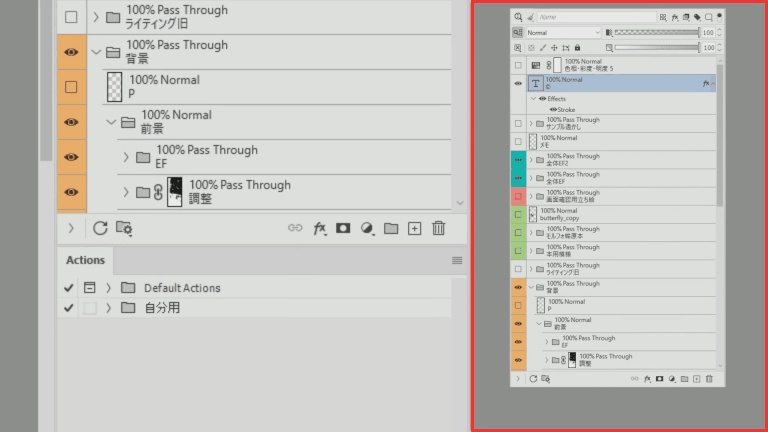The height and width of the screenshot is (432, 768).
Task: Hide the 調整 group in enlarged panel
Action: point(71,192)
